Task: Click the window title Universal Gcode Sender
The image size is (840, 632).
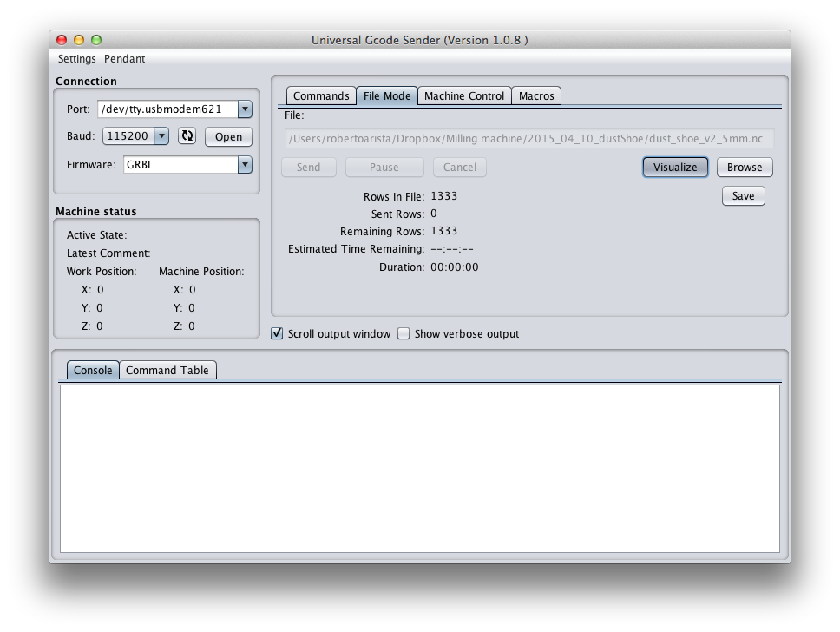Action: [x=420, y=40]
